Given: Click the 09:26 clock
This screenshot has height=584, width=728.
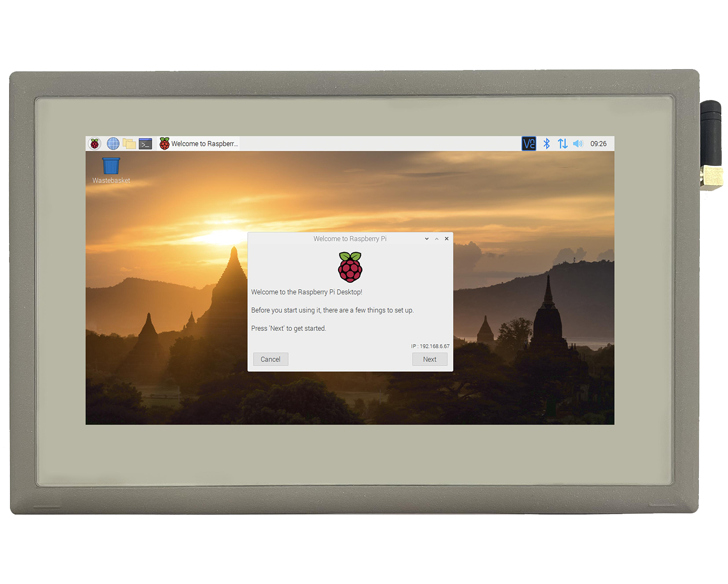Looking at the screenshot, I should tap(598, 144).
